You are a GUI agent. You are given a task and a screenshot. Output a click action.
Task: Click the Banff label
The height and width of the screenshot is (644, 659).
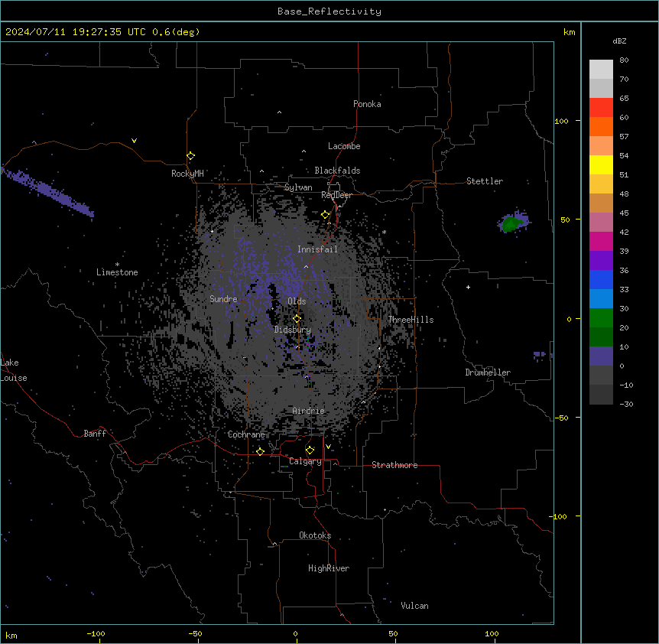coord(95,434)
